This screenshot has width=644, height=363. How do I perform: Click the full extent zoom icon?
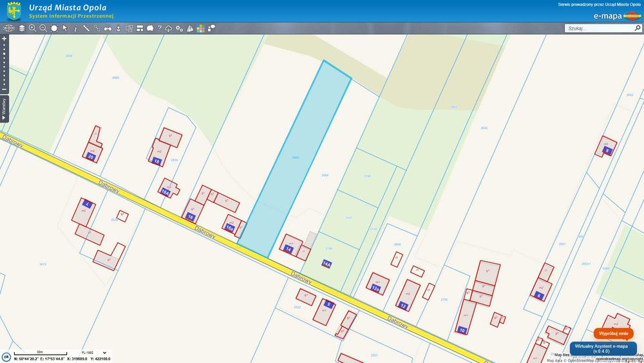click(54, 28)
